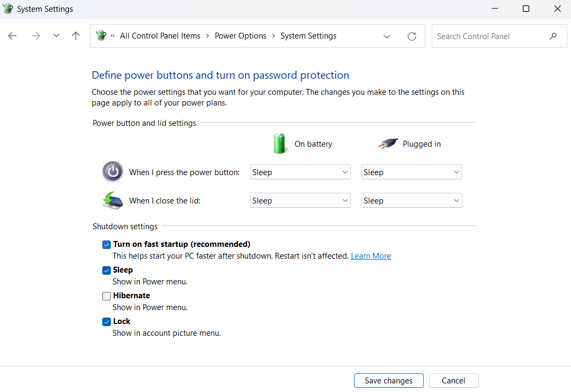Click the forward navigation arrow

coord(36,36)
